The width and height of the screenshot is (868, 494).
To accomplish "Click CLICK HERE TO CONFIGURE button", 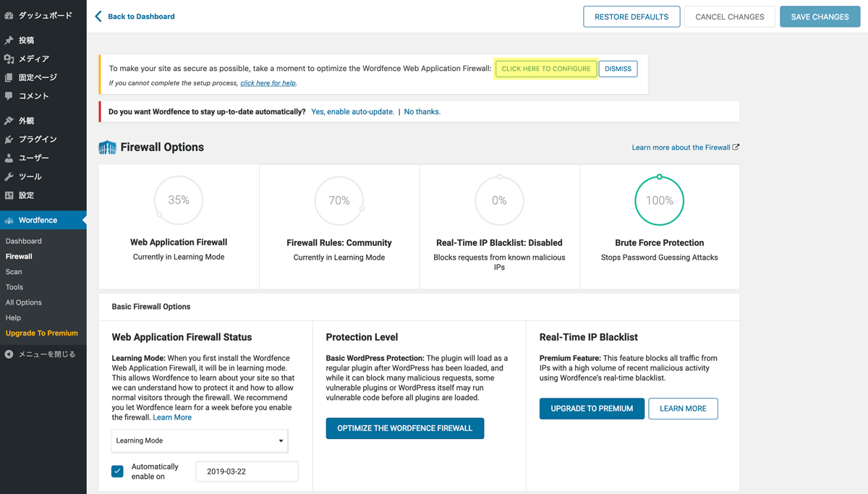I will (x=546, y=69).
